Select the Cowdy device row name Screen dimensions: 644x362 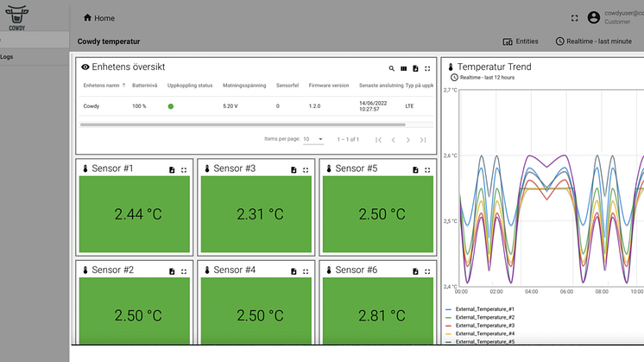92,106
